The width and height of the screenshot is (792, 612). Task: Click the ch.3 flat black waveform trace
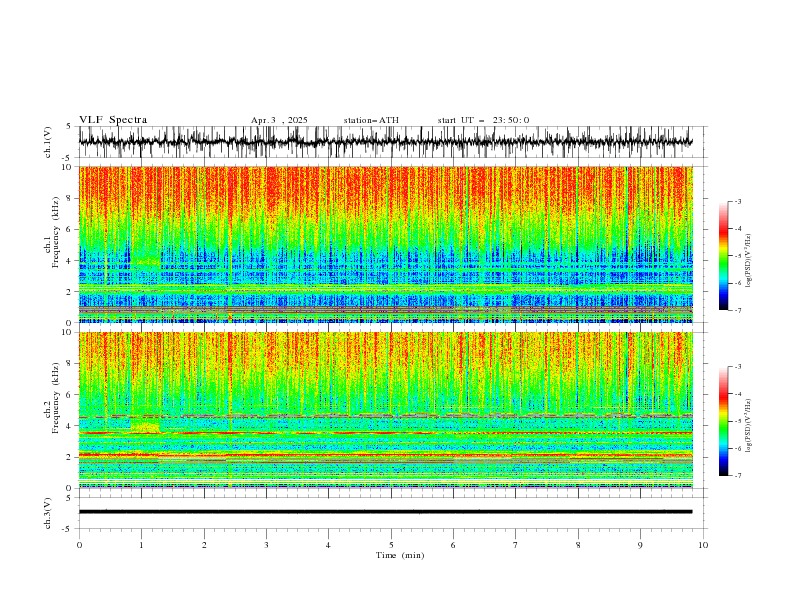[385, 512]
